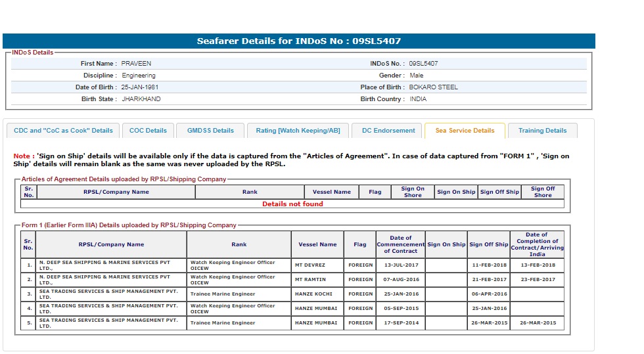
Task: Select the 11-FEB-2018 Sign Off Ship date
Action: pos(489,265)
